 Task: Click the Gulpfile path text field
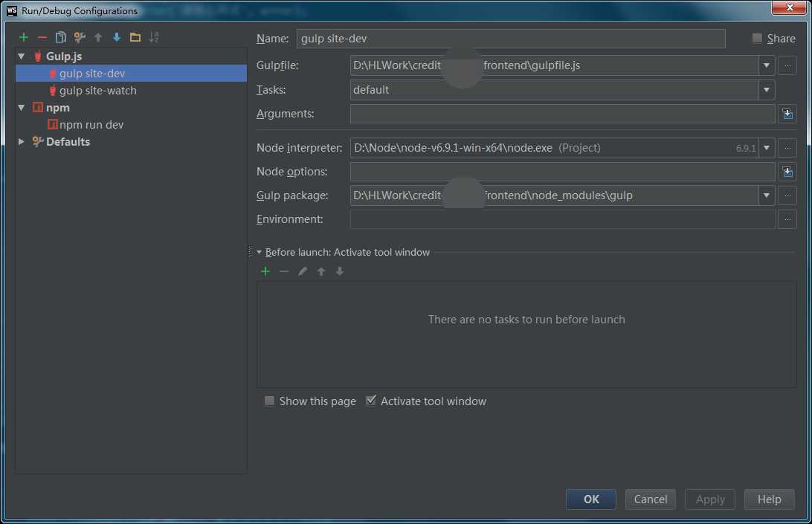click(x=554, y=65)
